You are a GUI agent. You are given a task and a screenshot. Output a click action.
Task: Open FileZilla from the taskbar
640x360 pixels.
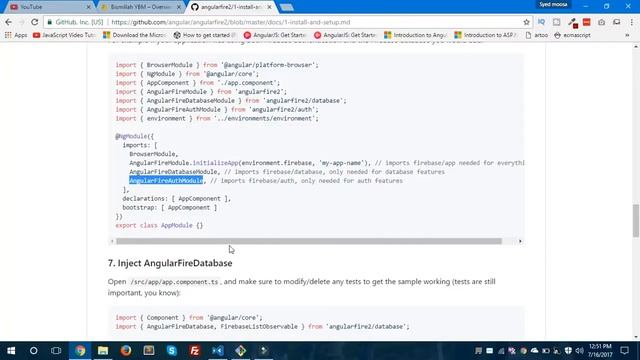(195, 351)
